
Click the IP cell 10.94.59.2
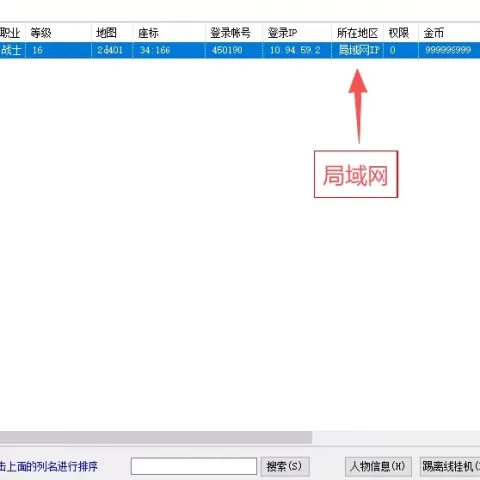[x=297, y=50]
